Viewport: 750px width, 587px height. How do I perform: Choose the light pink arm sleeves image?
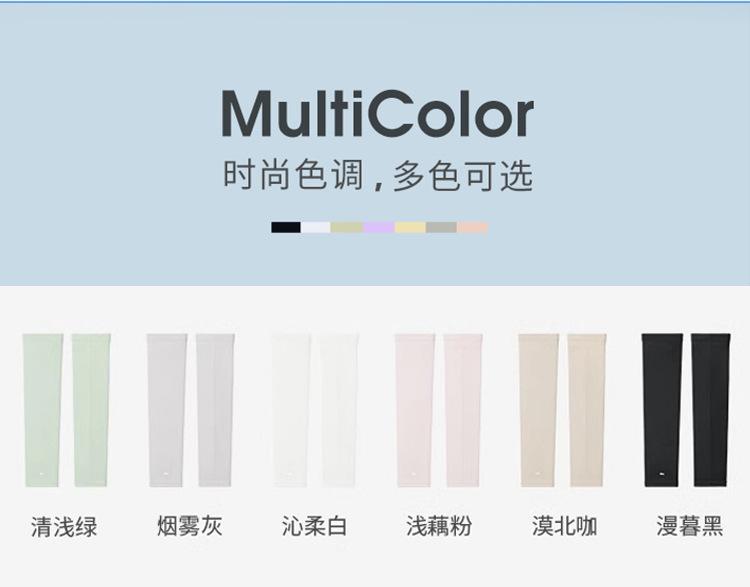click(x=438, y=410)
